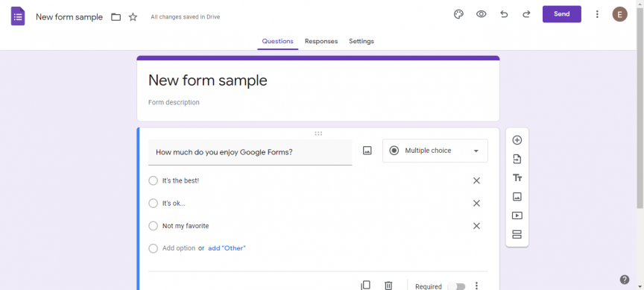The width and height of the screenshot is (644, 290).
Task: Open the question's more options menu
Action: (x=476, y=286)
